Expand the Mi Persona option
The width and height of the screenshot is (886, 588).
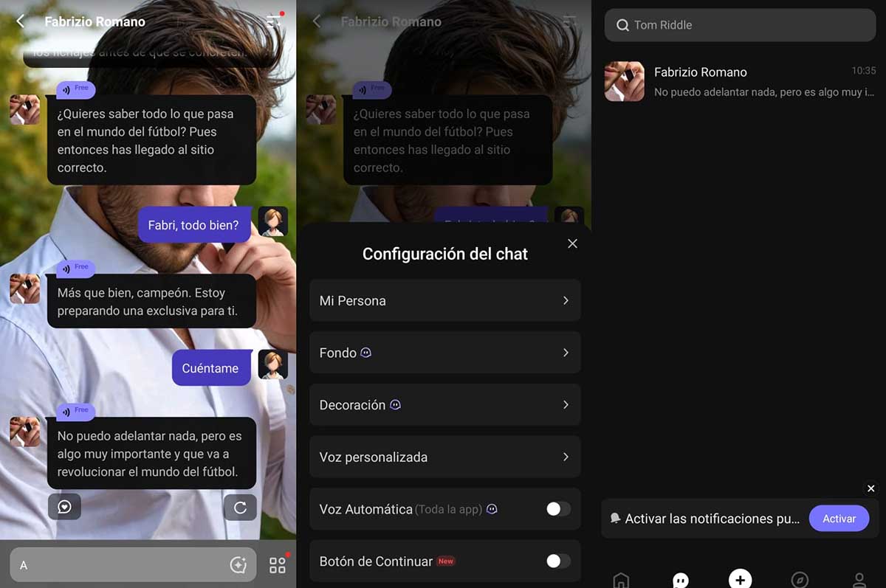click(x=445, y=300)
